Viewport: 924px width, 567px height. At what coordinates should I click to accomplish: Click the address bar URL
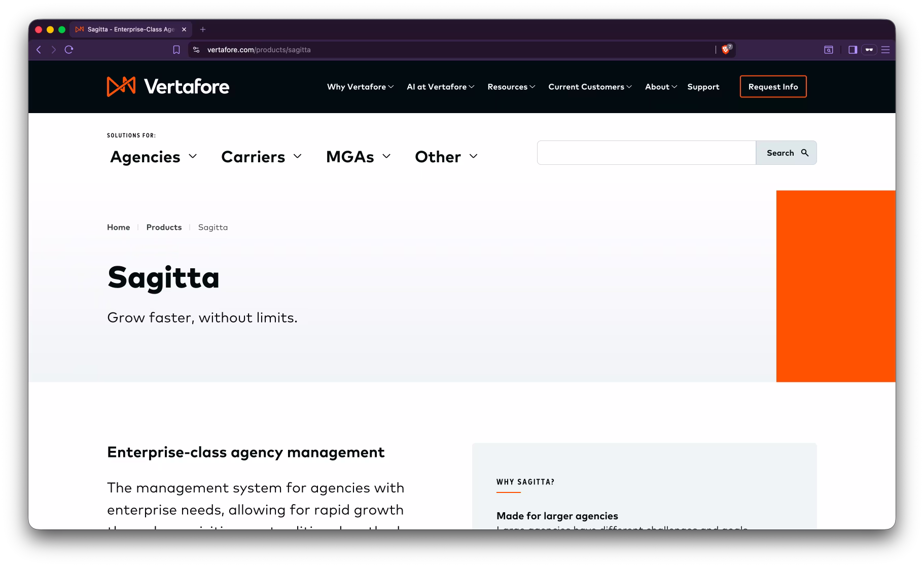259,50
